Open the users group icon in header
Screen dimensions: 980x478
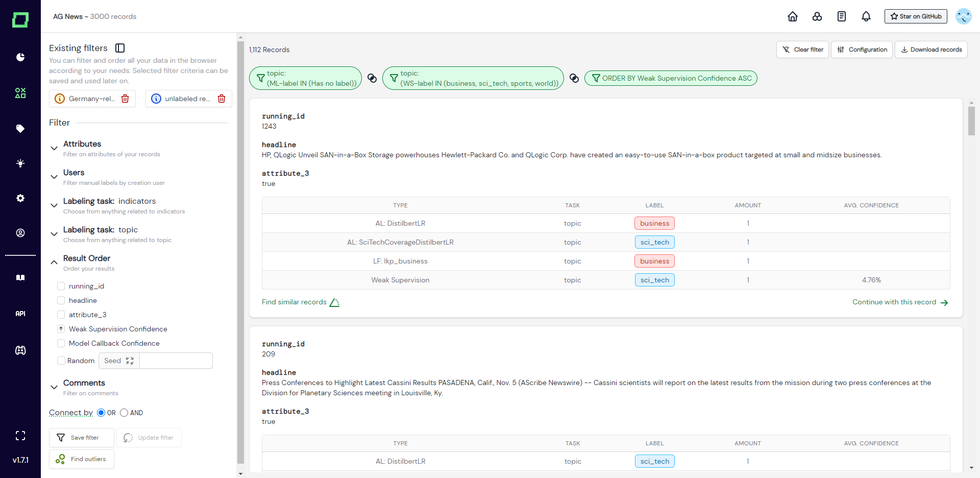[817, 16]
